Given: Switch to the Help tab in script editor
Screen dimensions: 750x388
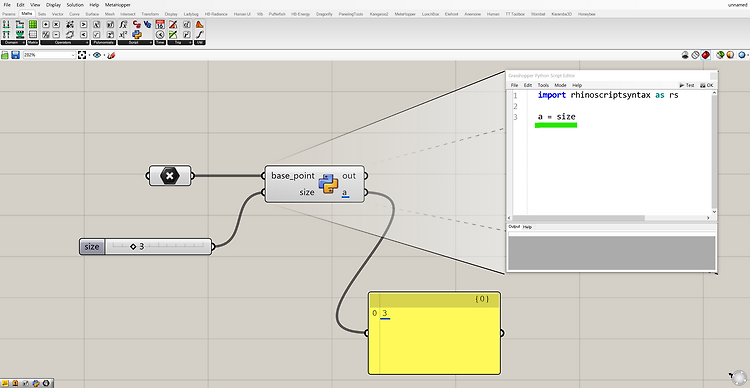Looking at the screenshot, I should pos(527,227).
